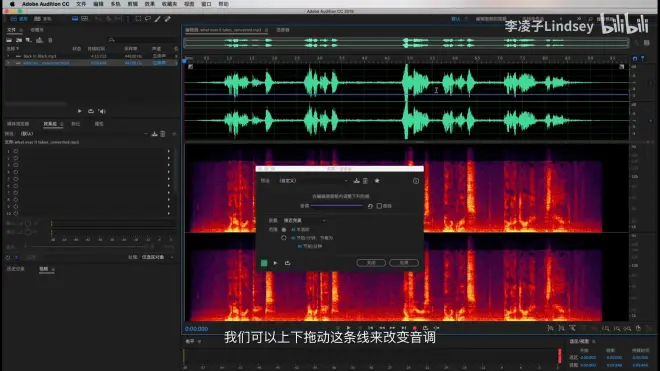Reset the pitch curve with the undo arrow

pyautogui.click(x=370, y=206)
